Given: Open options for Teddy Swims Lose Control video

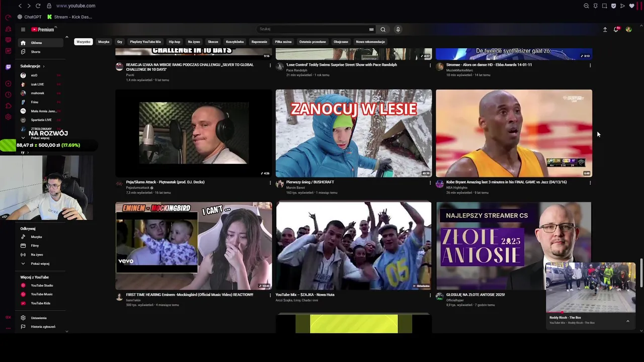Looking at the screenshot, I should pos(430,65).
